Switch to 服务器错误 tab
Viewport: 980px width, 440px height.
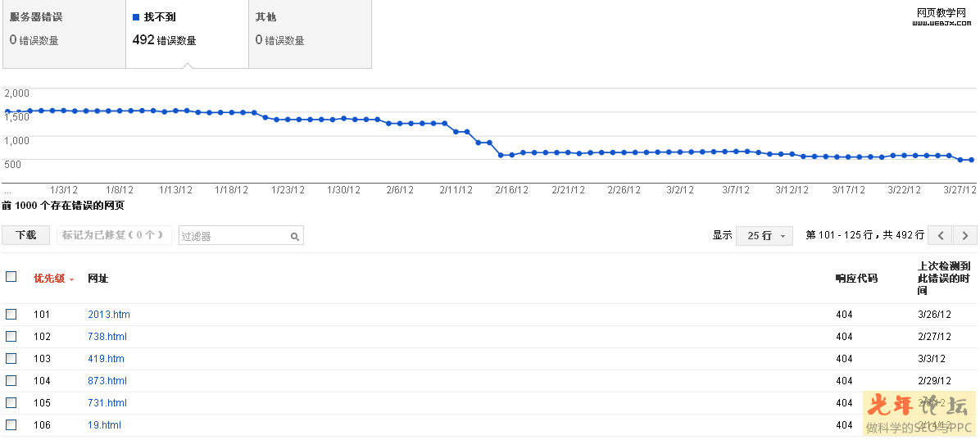coord(64,33)
